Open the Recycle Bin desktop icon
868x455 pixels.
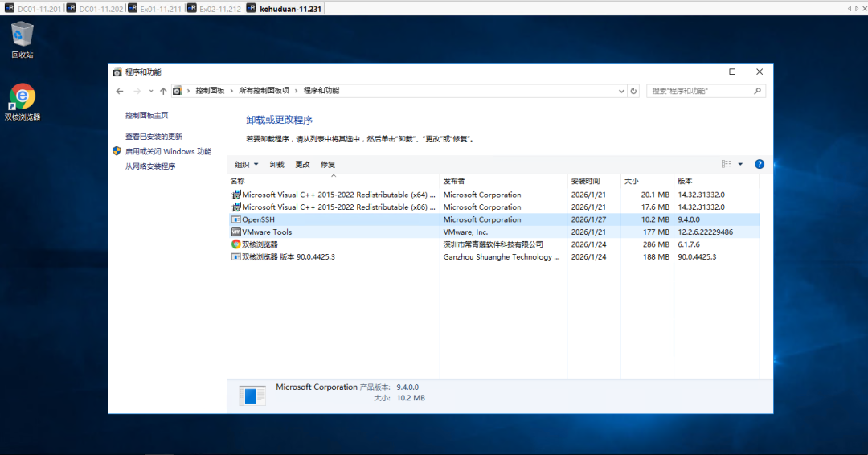pos(23,40)
